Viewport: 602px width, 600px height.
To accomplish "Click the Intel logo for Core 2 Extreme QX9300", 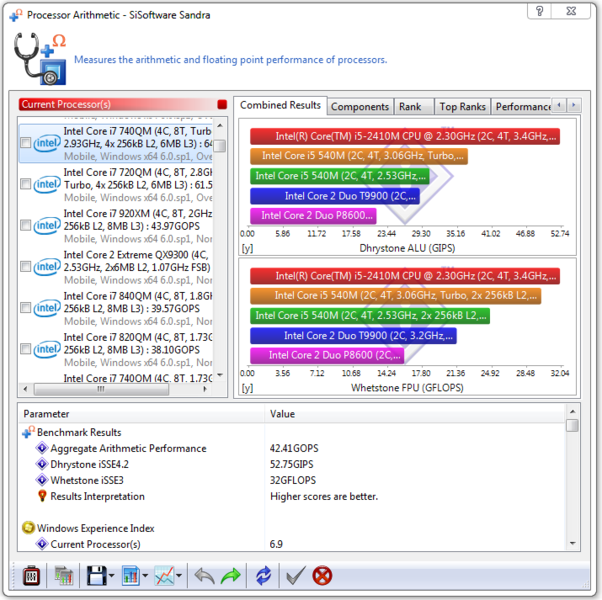I will coord(47,267).
